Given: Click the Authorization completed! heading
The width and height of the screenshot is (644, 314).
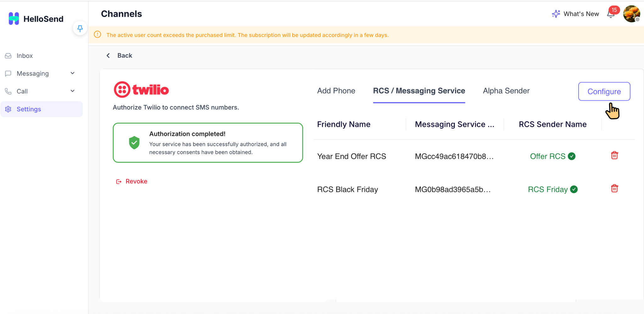Looking at the screenshot, I should (x=187, y=134).
